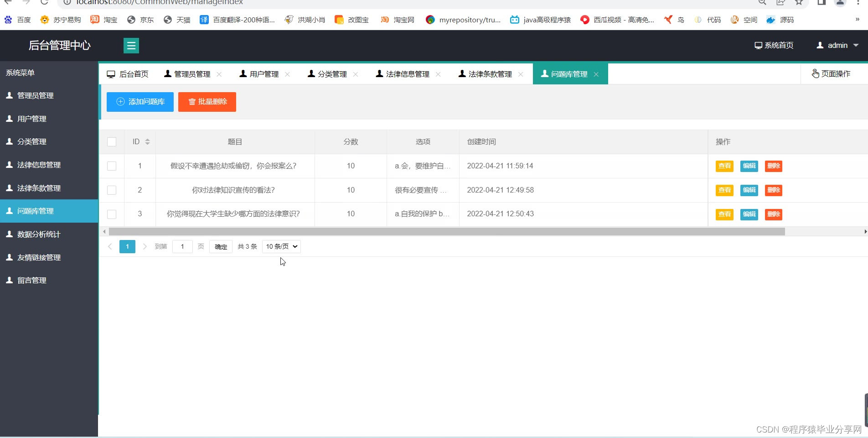Switch to the 法律条款管理 tab
Image resolution: width=868 pixels, height=438 pixels.
tap(485, 74)
